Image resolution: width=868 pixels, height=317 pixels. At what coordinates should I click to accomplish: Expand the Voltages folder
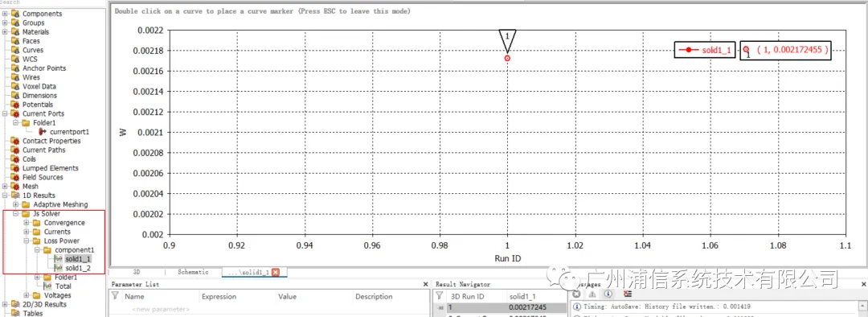pos(27,295)
